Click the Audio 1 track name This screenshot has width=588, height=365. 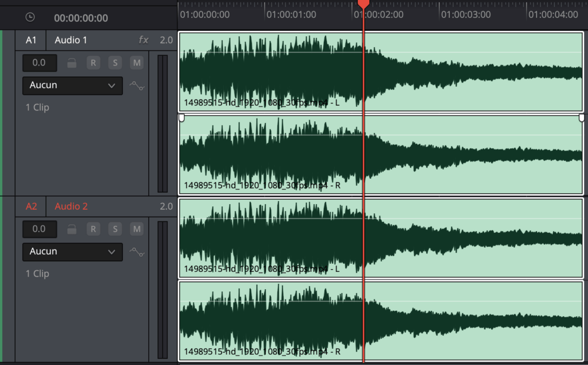click(71, 40)
